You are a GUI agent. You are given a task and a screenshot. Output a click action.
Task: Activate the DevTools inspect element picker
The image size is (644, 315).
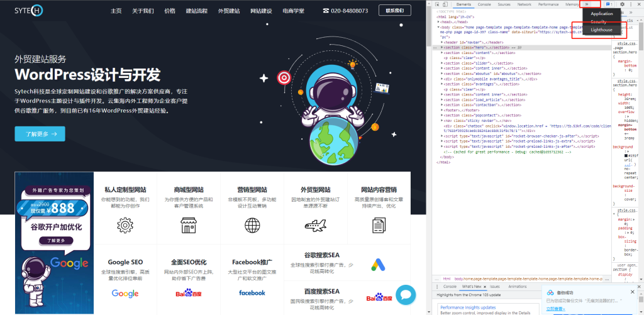pos(438,4)
